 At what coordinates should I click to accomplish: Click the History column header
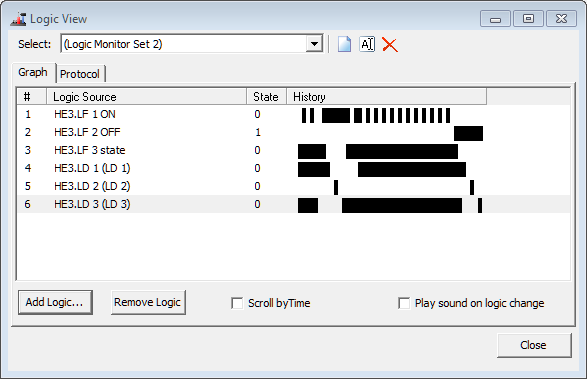(387, 97)
